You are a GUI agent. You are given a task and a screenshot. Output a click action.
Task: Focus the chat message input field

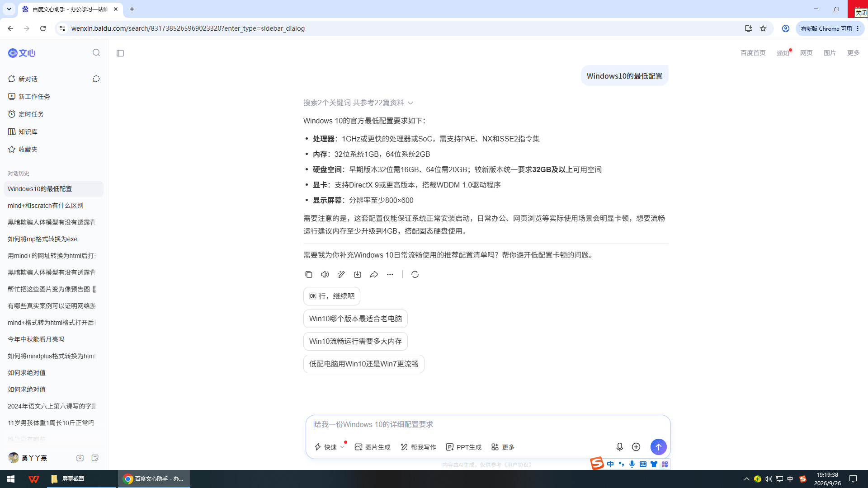[487, 424]
